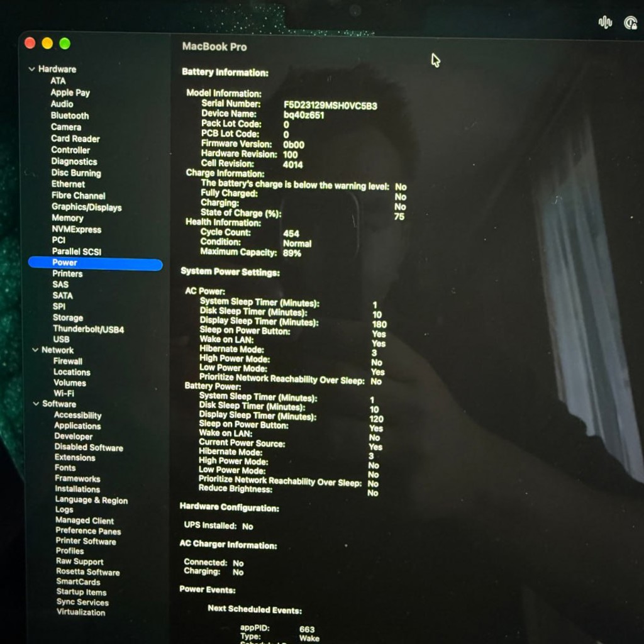Viewport: 644px width, 644px height.
Task: Click the yellow minimize window button
Action: point(47,43)
